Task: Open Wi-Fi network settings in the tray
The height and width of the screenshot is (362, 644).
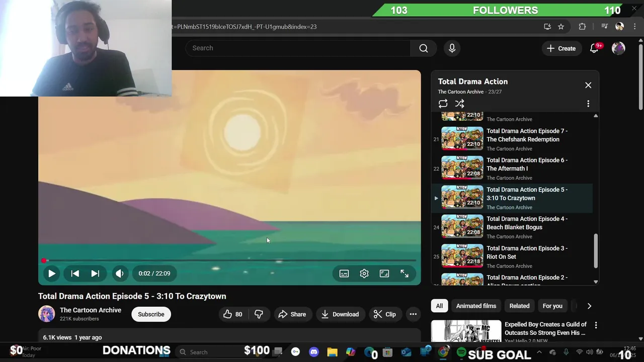Action: 579,352
